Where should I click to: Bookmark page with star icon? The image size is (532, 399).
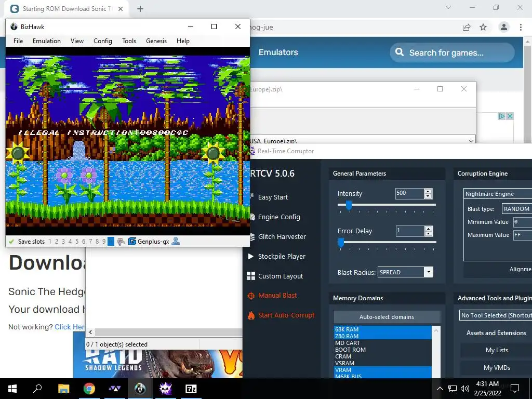pos(483,27)
